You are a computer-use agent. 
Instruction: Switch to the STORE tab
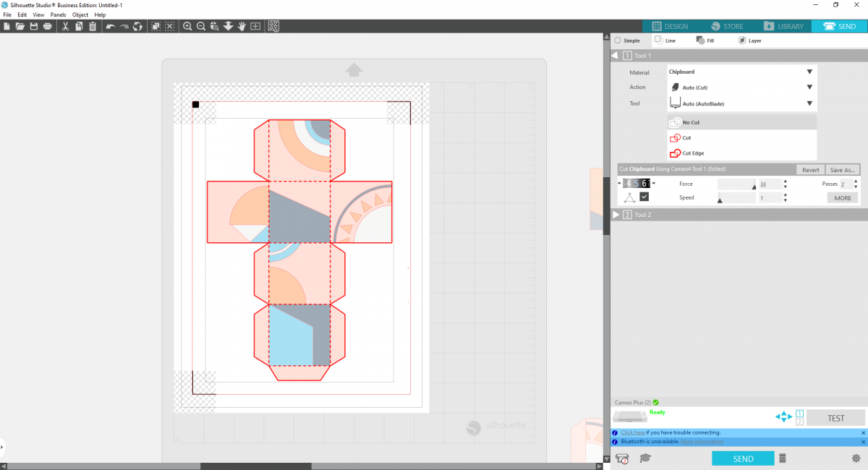click(x=727, y=26)
